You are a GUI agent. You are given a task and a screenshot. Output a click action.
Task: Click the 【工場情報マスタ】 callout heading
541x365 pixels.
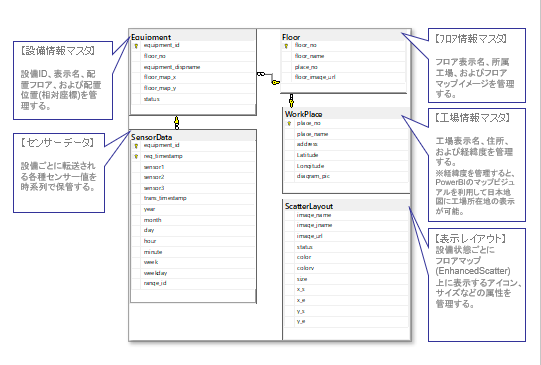click(x=472, y=118)
